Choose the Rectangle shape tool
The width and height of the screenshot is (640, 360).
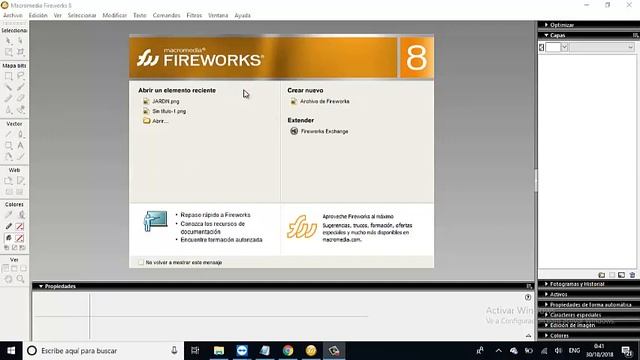(9, 145)
